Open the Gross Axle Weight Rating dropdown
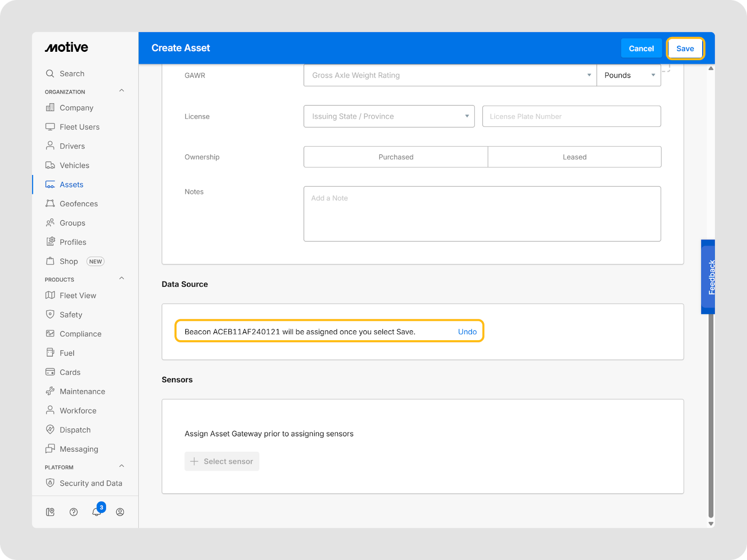Viewport: 747px width, 560px height. (x=450, y=75)
